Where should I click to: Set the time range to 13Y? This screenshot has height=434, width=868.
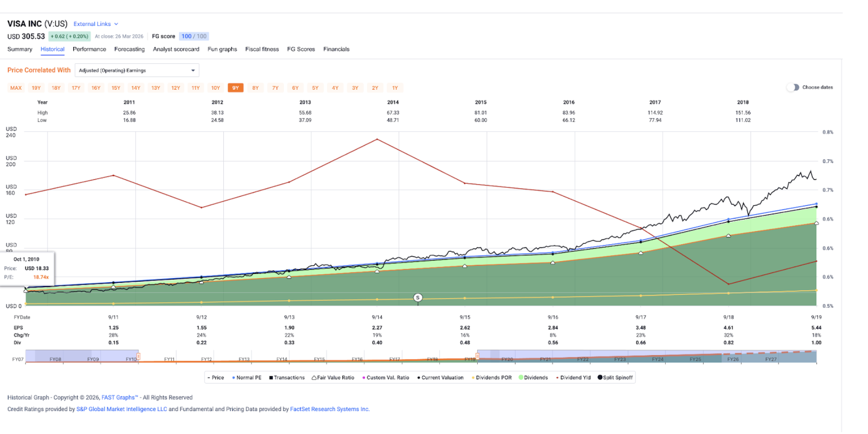click(156, 88)
